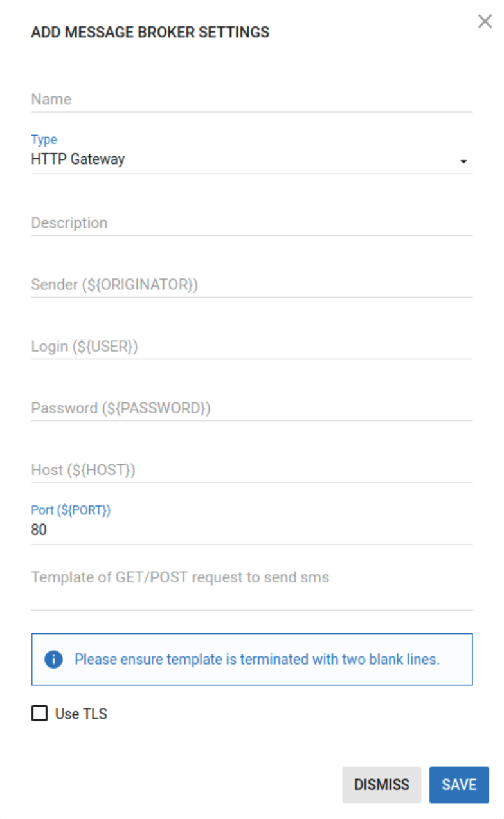Image resolution: width=504 pixels, height=819 pixels.
Task: Close the Add Message Broker Settings dialog
Action: [x=485, y=21]
